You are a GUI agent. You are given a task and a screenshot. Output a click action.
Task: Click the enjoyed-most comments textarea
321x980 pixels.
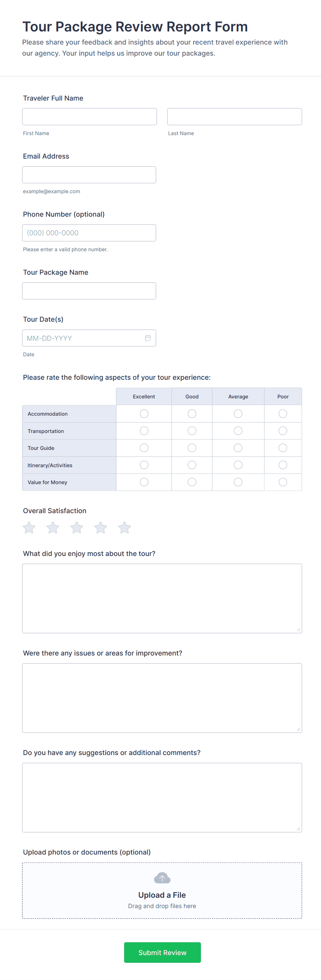coord(162,598)
